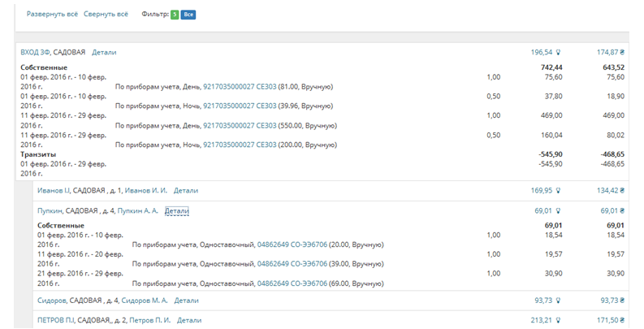Viewport: 644px width, 329px height.
Task: Click the lightbulb icon beside 213,21
Action: [x=559, y=321]
